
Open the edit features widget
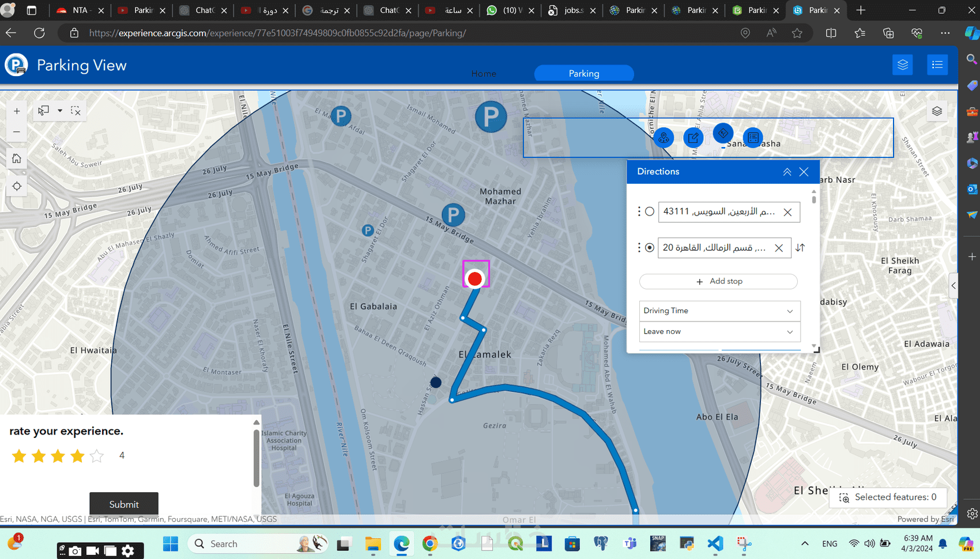(x=693, y=138)
